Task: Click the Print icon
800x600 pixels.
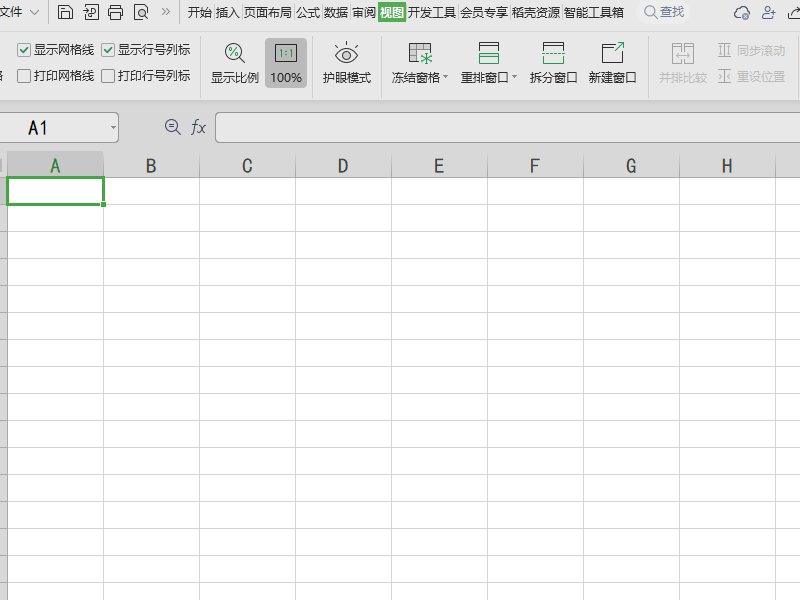Action: tap(115, 12)
